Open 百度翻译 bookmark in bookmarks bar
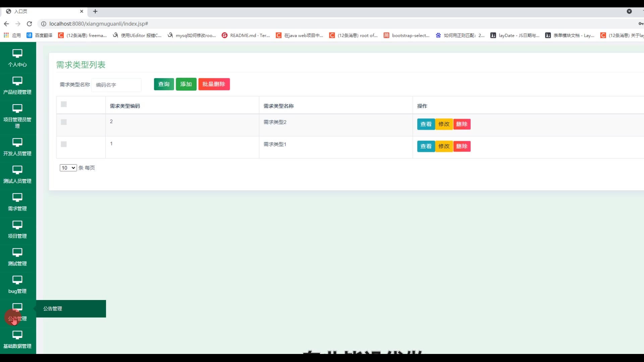Screen dimensions: 644x362 click(x=40, y=35)
